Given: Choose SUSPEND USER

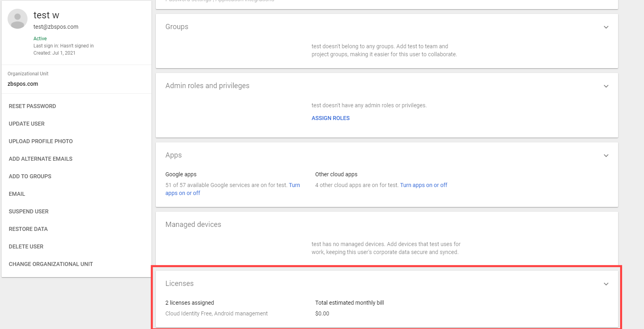Looking at the screenshot, I should point(29,211).
